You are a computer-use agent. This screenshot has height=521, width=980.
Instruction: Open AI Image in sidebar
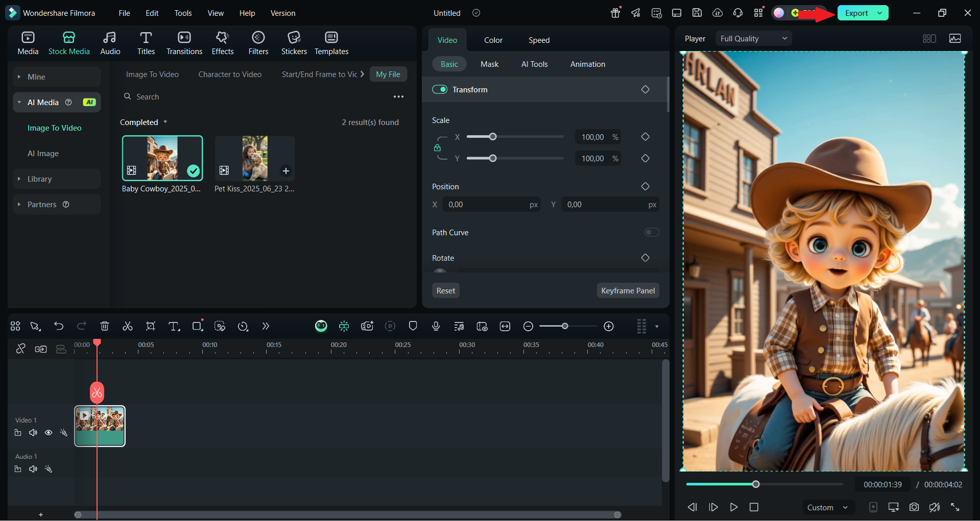pyautogui.click(x=43, y=153)
